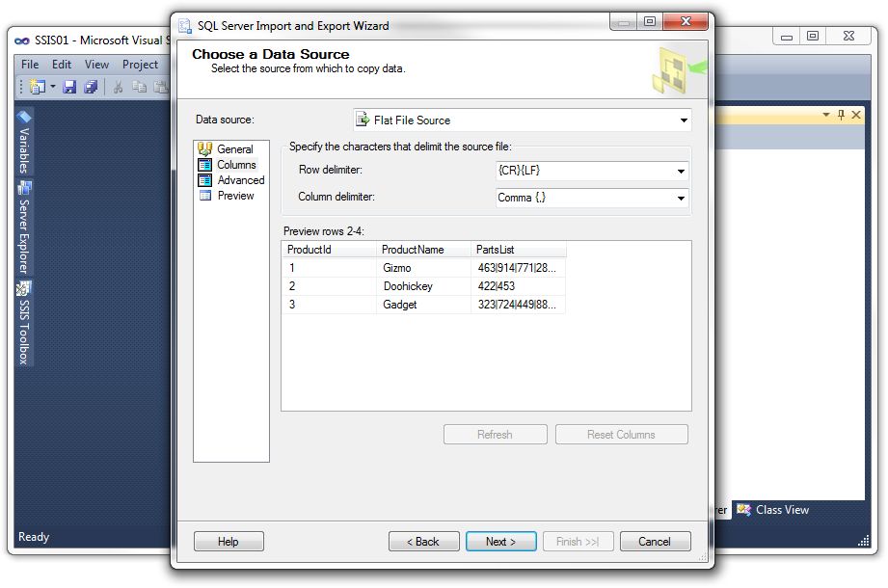Open the Variables side tab

pyautogui.click(x=24, y=142)
